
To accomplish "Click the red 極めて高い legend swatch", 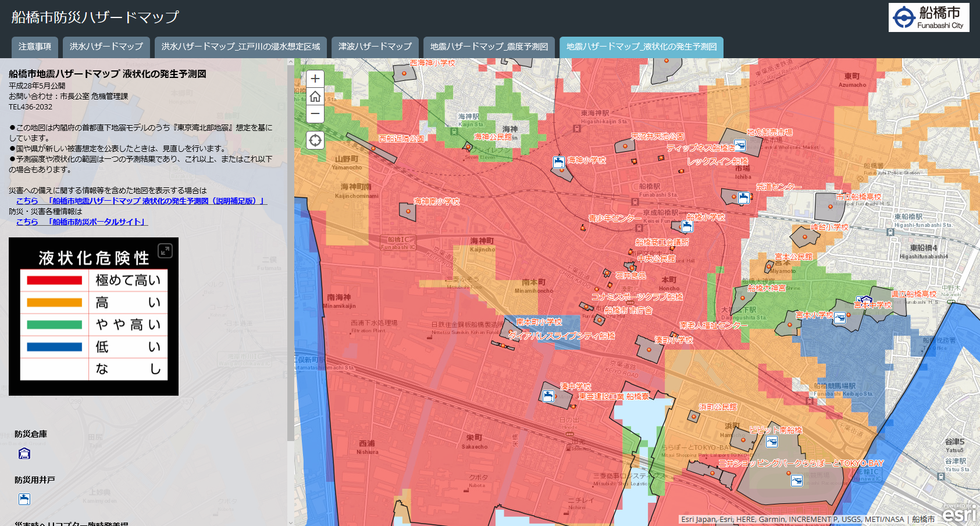I will click(54, 280).
